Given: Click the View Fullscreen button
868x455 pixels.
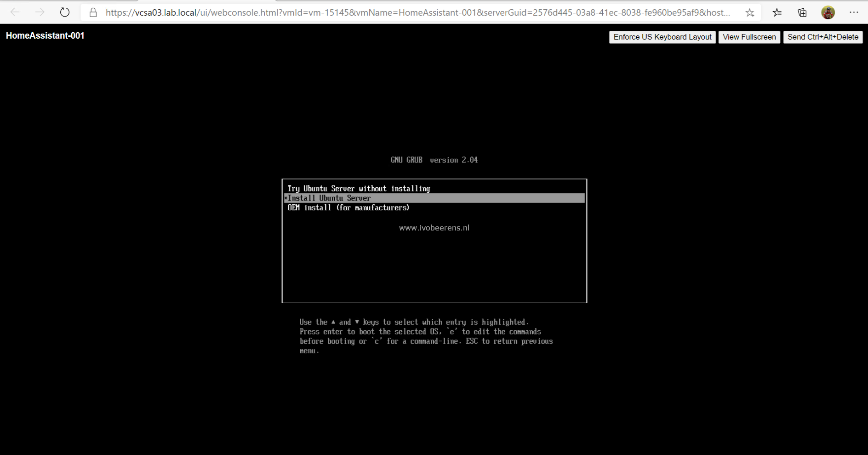Looking at the screenshot, I should point(749,37).
